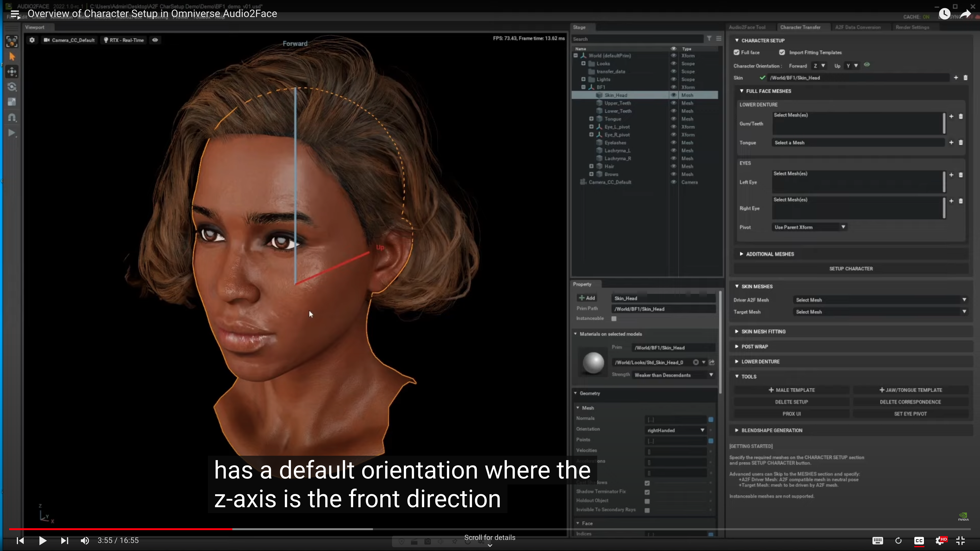This screenshot has height=551, width=980.
Task: Add Tongue mesh with plus icon
Action: 951,142
